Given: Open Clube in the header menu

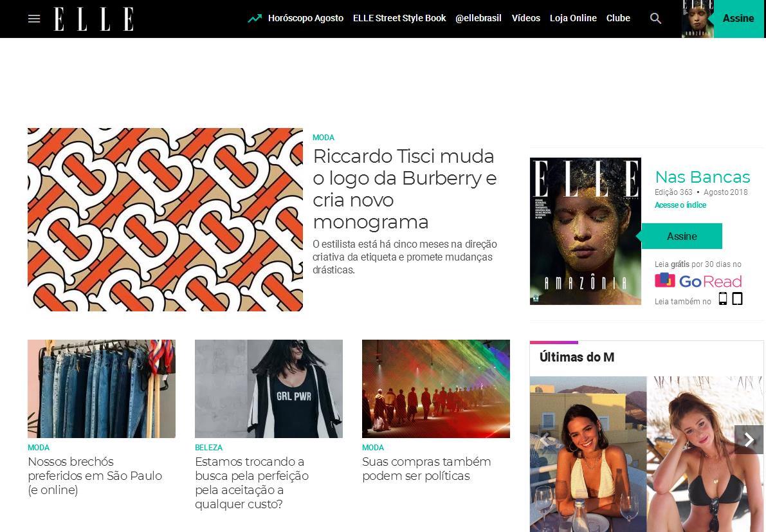Looking at the screenshot, I should pyautogui.click(x=618, y=18).
